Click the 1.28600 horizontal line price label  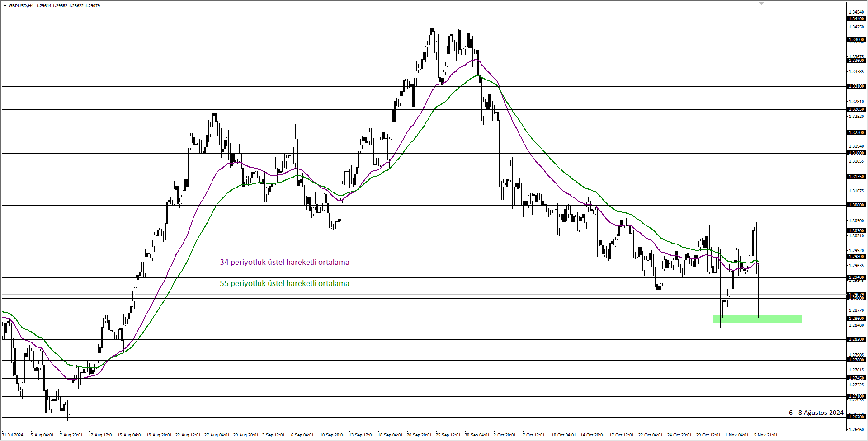pyautogui.click(x=856, y=319)
